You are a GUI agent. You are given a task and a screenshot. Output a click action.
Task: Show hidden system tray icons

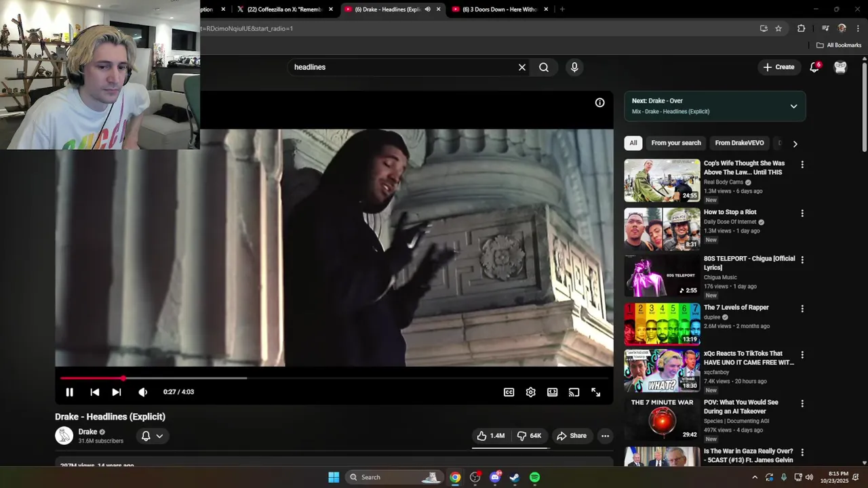(x=755, y=477)
